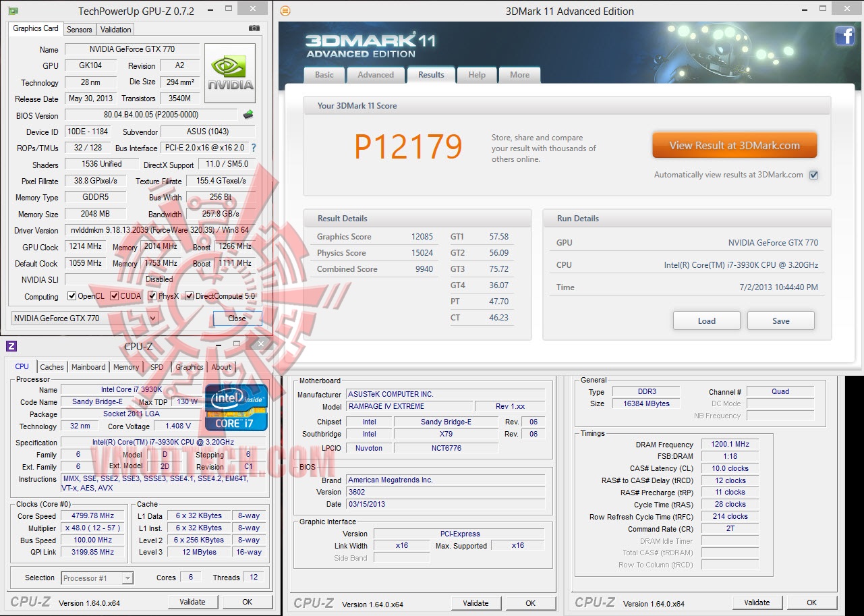
Task: Click the Intel Core i7 logo in CPU-Z
Action: (x=236, y=408)
